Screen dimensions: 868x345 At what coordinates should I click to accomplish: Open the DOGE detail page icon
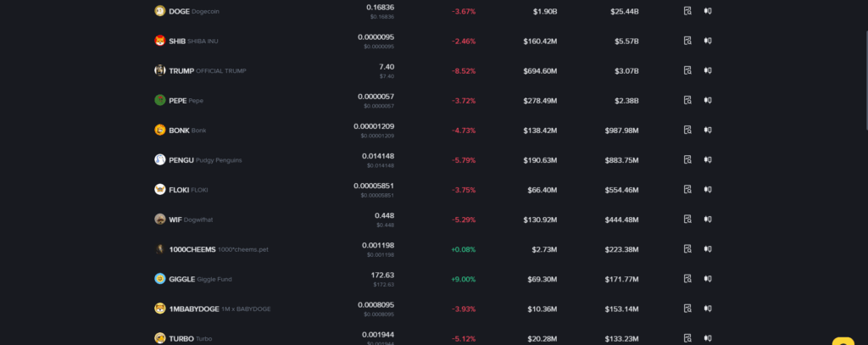tap(687, 11)
